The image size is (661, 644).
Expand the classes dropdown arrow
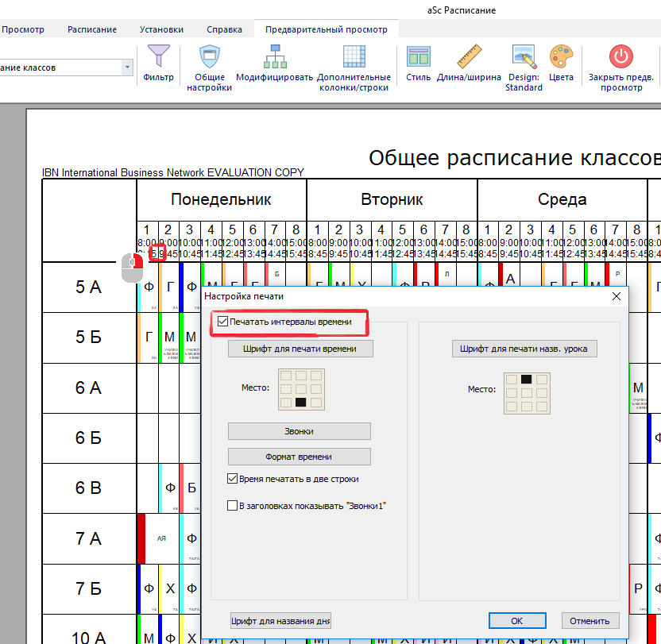click(x=127, y=67)
